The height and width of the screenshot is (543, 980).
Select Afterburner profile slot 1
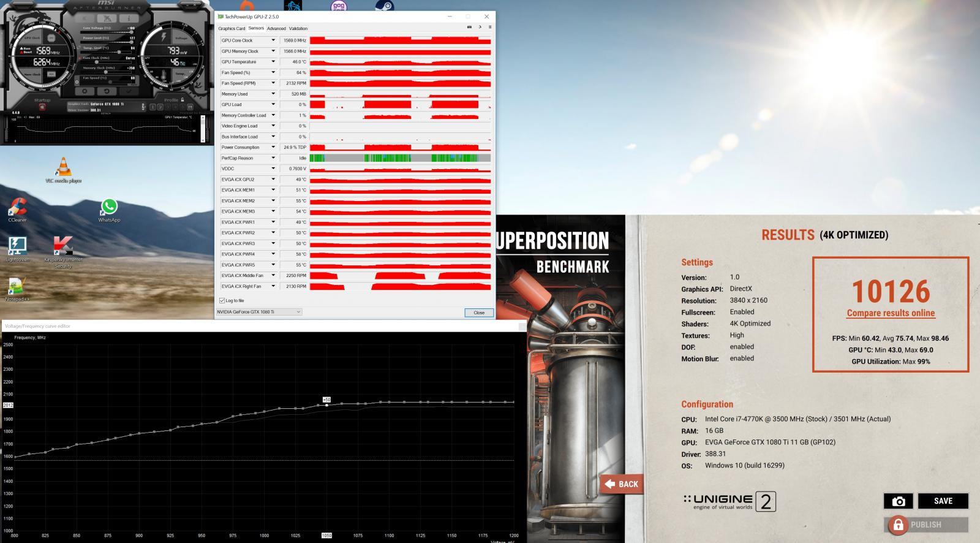click(153, 107)
